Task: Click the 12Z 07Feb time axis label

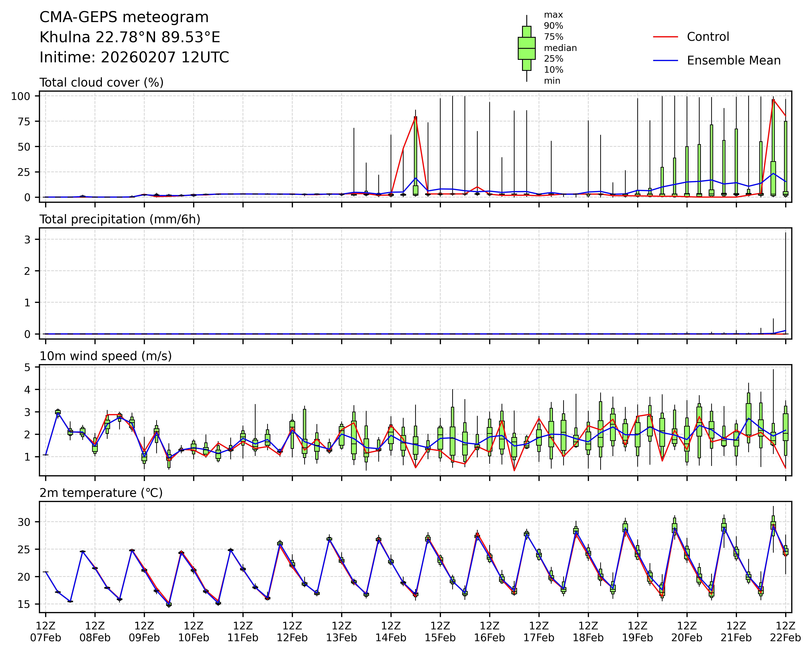Action: tap(46, 632)
